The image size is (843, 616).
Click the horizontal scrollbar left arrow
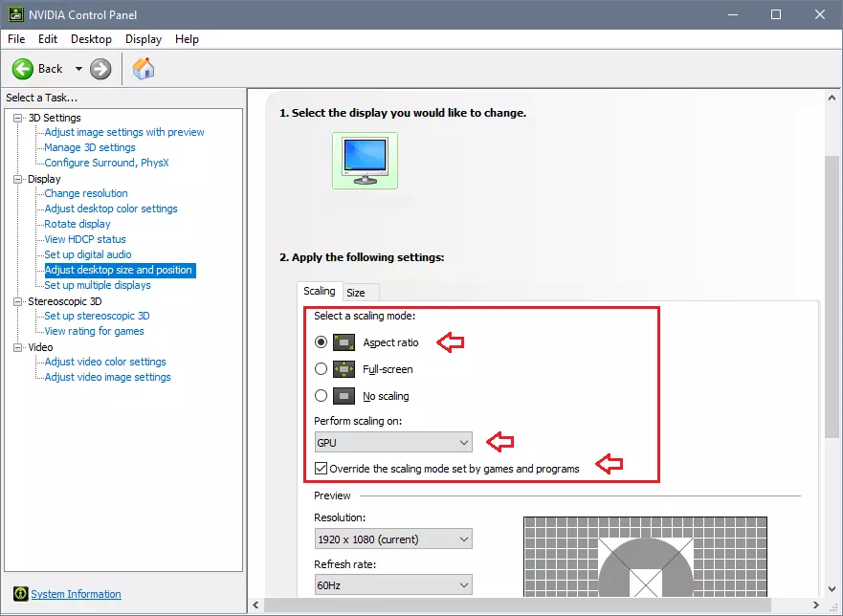pos(255,605)
